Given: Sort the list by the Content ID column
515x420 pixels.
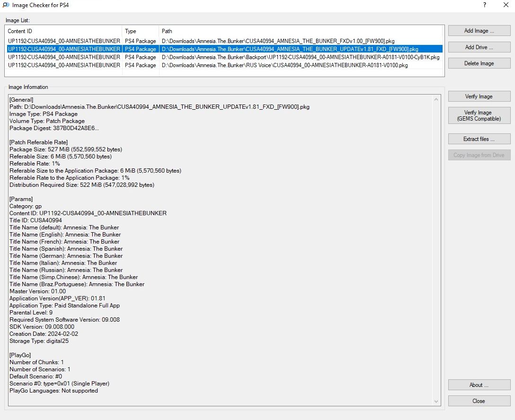Looking at the screenshot, I should pyautogui.click(x=64, y=31).
